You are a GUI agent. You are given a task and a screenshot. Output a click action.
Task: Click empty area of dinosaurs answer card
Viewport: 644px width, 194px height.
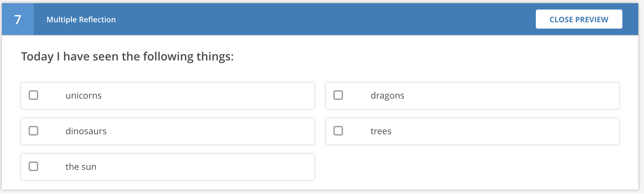pos(207,131)
